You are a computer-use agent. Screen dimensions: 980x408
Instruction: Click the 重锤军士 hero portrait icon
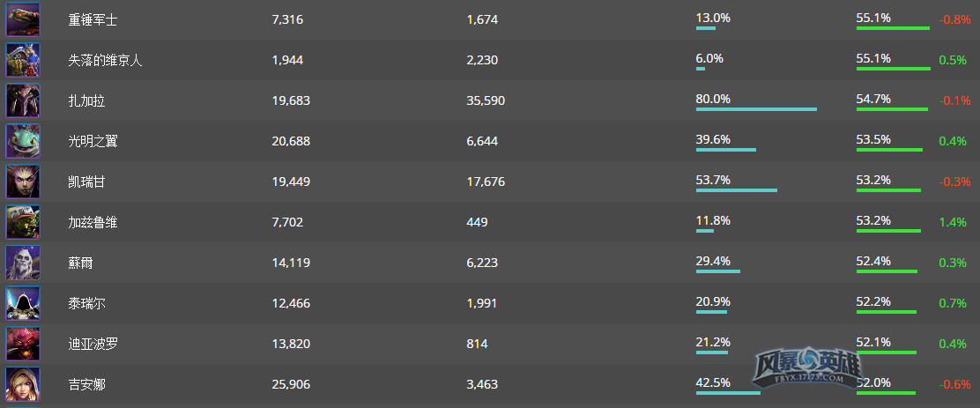coord(23,19)
